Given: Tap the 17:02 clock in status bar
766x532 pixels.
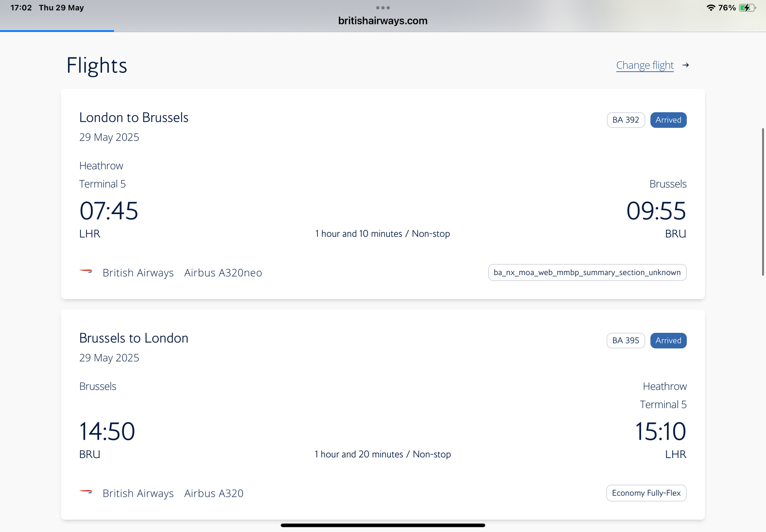Looking at the screenshot, I should 21,8.
